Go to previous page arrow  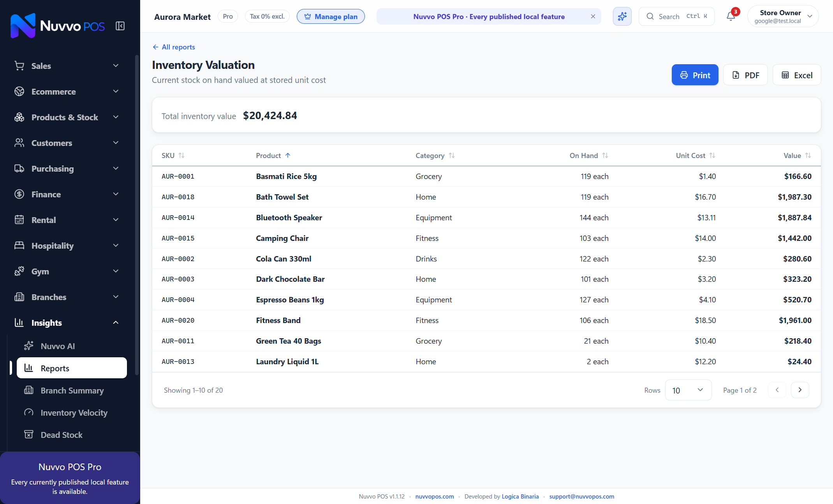coord(777,390)
